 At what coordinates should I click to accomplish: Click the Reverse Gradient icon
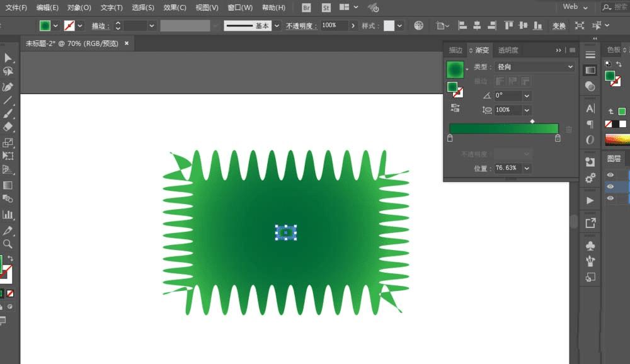pyautogui.click(x=455, y=108)
